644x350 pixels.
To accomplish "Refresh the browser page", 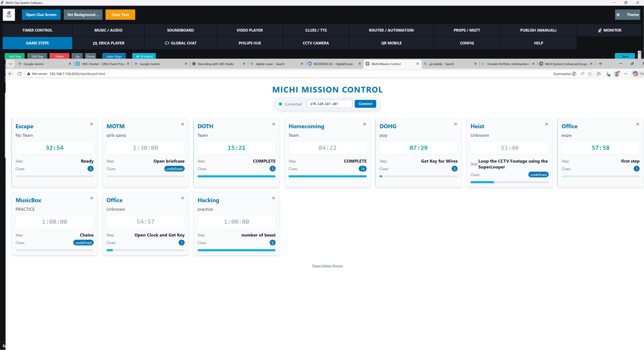I will (x=19, y=74).
